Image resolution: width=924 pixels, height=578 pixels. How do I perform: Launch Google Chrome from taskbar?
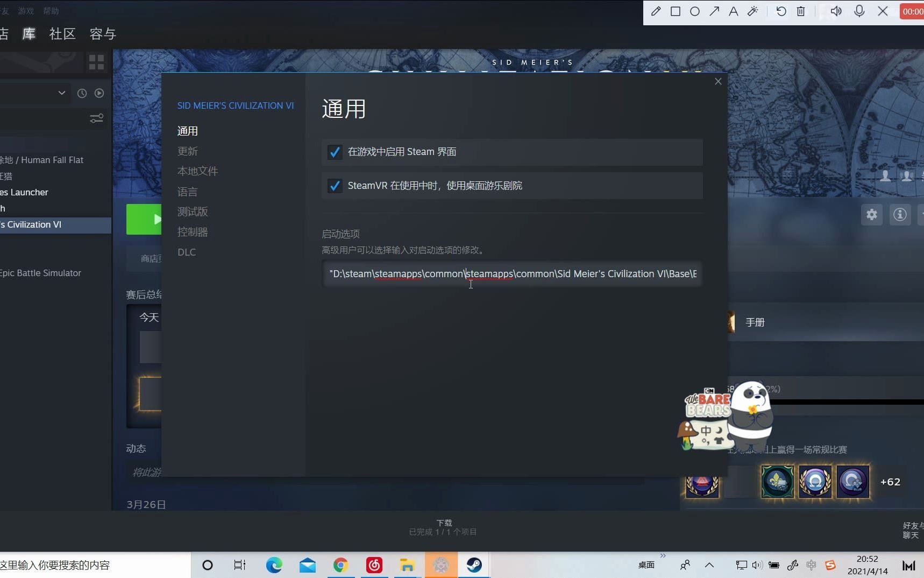(x=340, y=565)
